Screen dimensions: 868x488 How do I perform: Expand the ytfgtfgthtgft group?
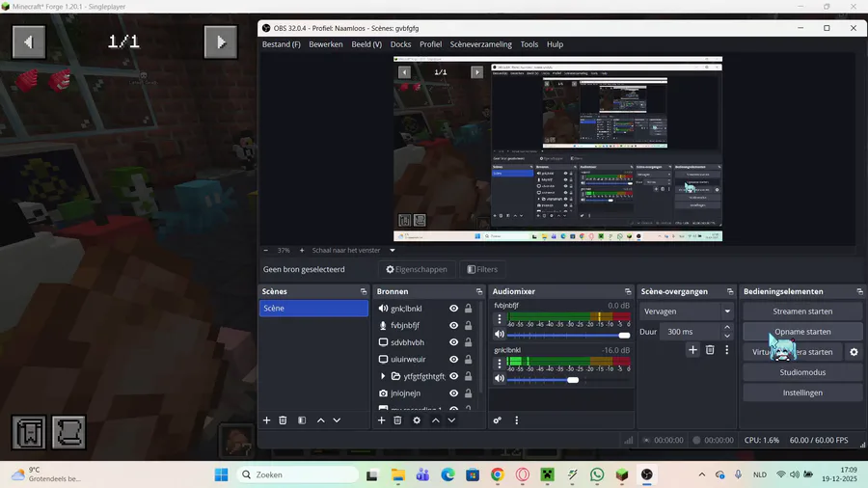click(x=383, y=376)
